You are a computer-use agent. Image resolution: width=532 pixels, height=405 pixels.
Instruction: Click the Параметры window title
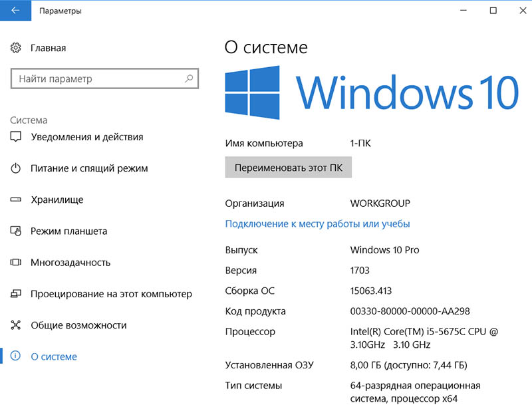pos(61,11)
